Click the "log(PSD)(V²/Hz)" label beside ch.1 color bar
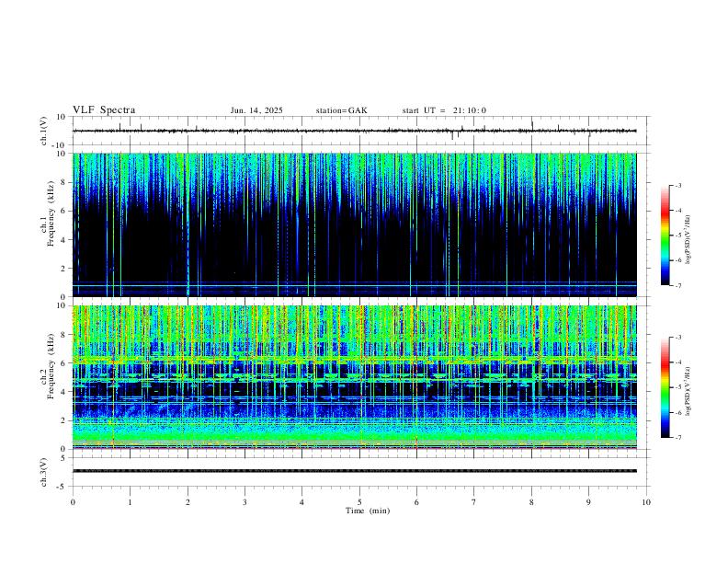Image resolution: width=728 pixels, height=563 pixels. pos(688,240)
